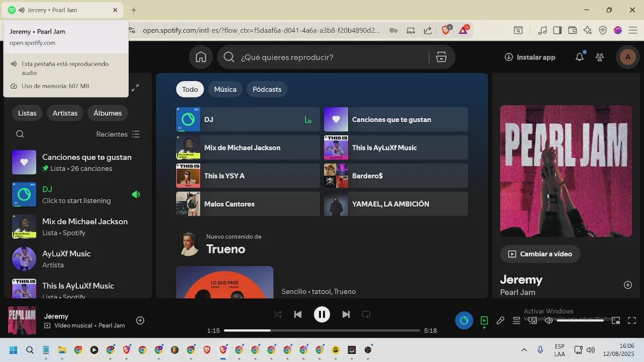Open Jeremy title link in player bar
644x362 pixels.
(x=56, y=316)
